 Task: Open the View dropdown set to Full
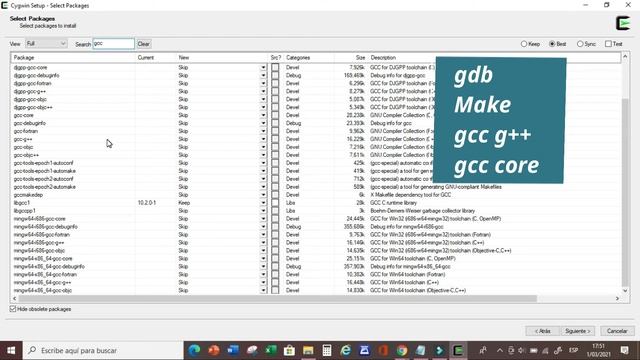[46, 43]
